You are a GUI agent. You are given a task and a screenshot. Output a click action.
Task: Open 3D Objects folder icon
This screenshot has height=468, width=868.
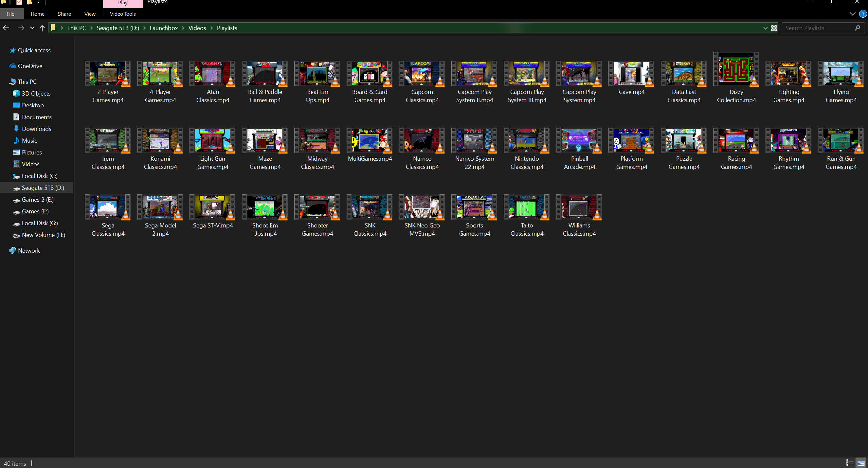pyautogui.click(x=16, y=93)
